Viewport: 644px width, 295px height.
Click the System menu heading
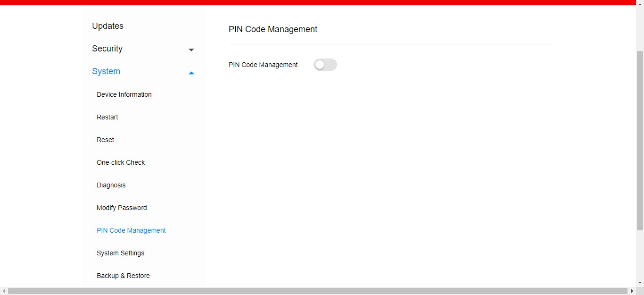106,71
